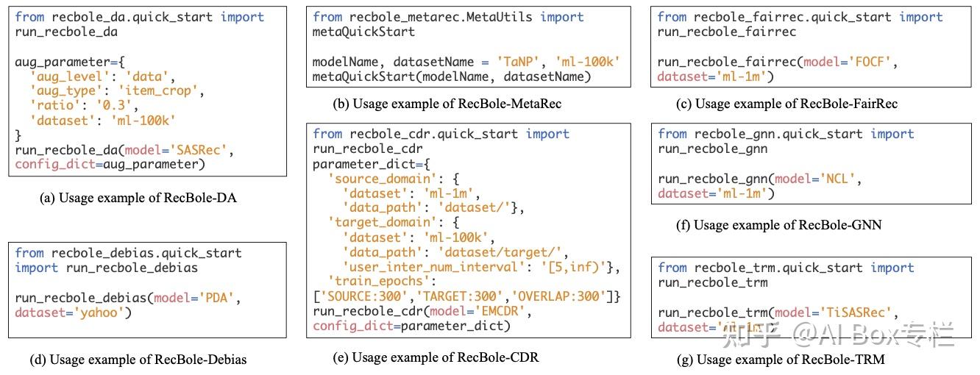Image resolution: width=980 pixels, height=375 pixels.
Task: Click the 知乎 @AI Box专栏 watermark
Action: click(839, 334)
